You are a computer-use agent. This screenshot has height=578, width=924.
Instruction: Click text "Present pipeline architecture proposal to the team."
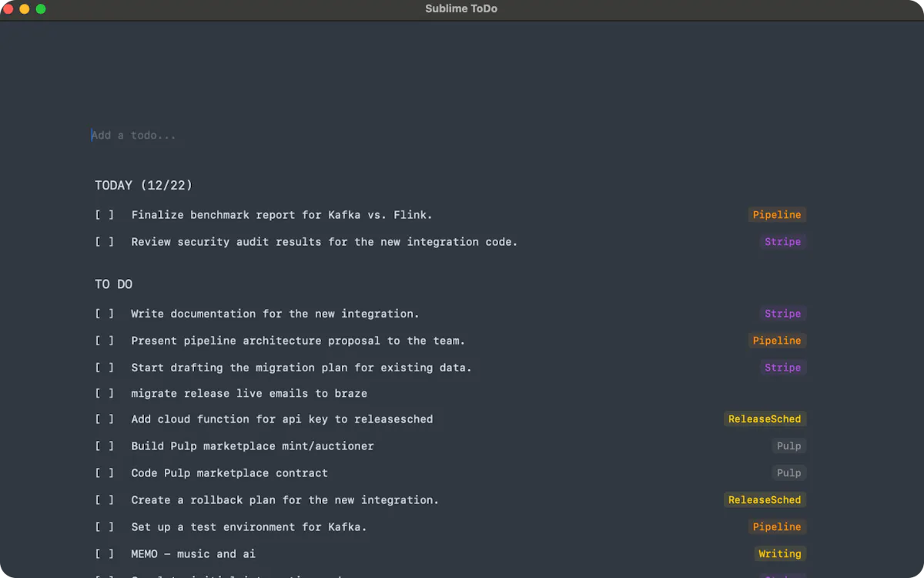click(298, 341)
